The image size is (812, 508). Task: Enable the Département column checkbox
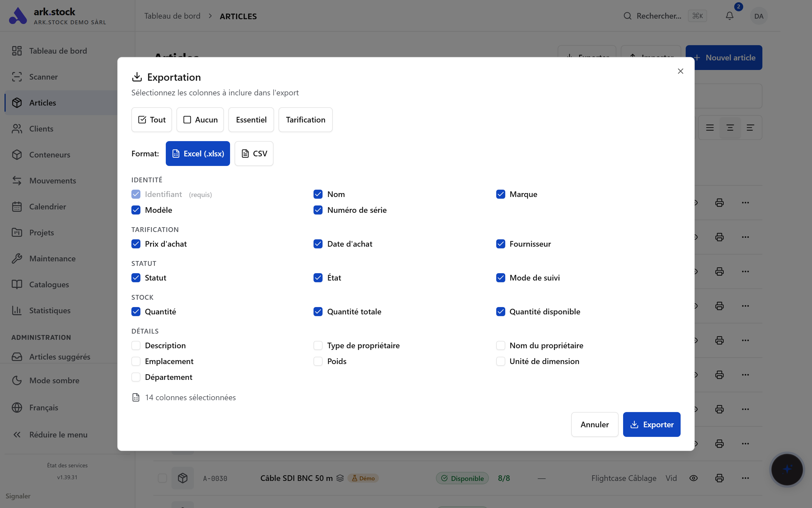click(x=136, y=377)
